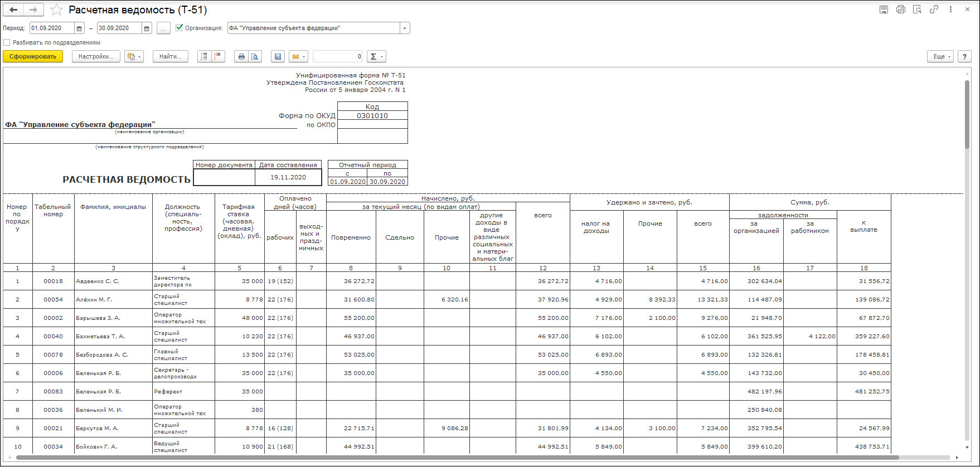
Task: Go forward with the right arrow button
Action: point(33,9)
